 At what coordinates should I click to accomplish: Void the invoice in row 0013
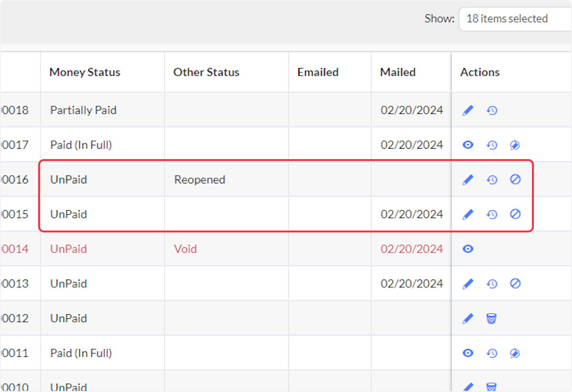tap(515, 284)
